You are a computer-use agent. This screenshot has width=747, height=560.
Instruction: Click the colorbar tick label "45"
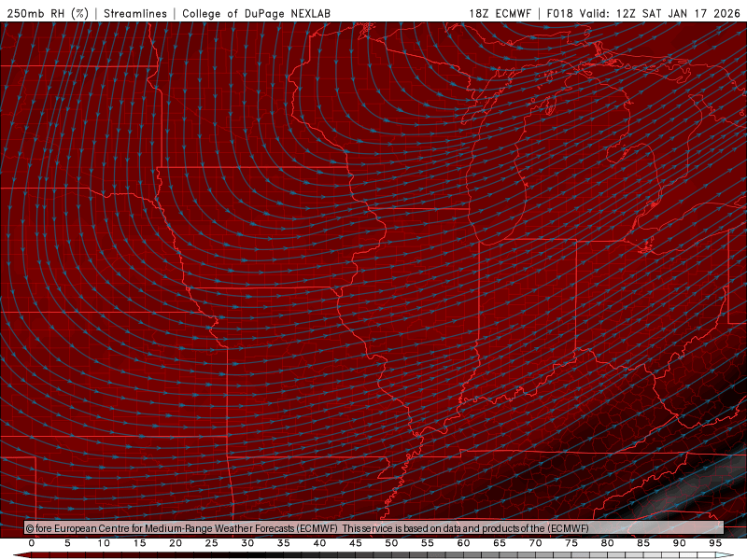coord(356,543)
